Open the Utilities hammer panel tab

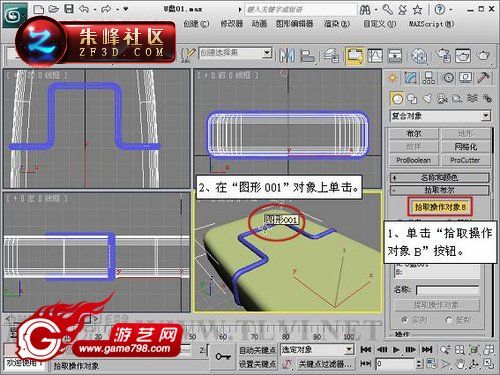(x=483, y=78)
